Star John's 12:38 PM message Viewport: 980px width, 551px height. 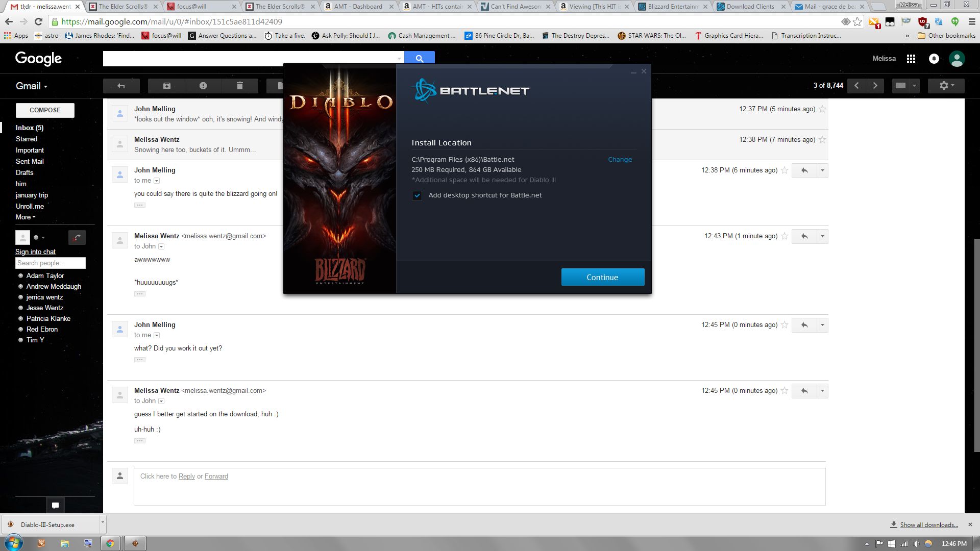[785, 170]
